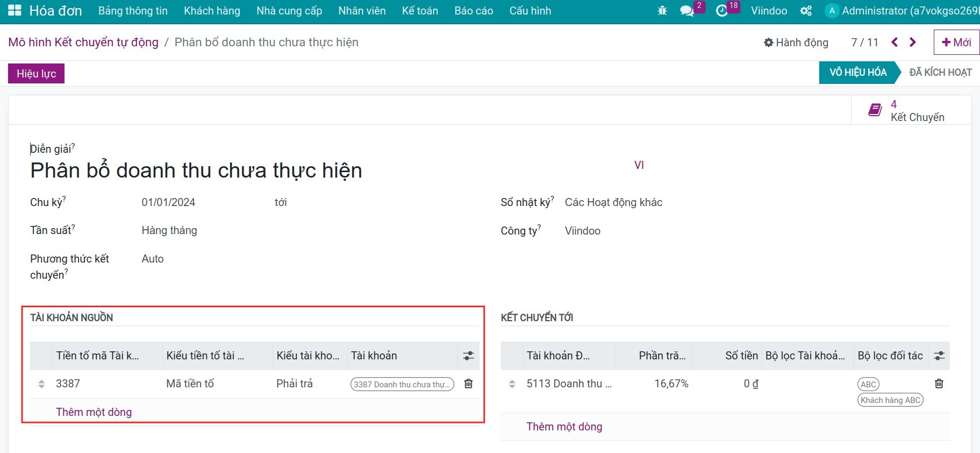Open the conversations chat icon
The height and width of the screenshot is (453, 980).
[686, 11]
